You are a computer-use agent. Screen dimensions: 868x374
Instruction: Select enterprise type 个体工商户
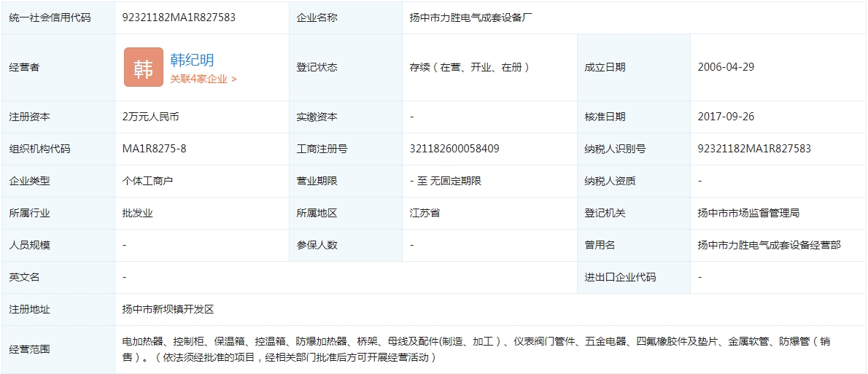coord(147,181)
